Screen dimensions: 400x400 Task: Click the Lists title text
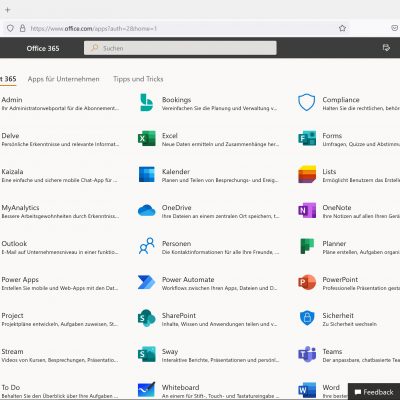click(x=329, y=172)
